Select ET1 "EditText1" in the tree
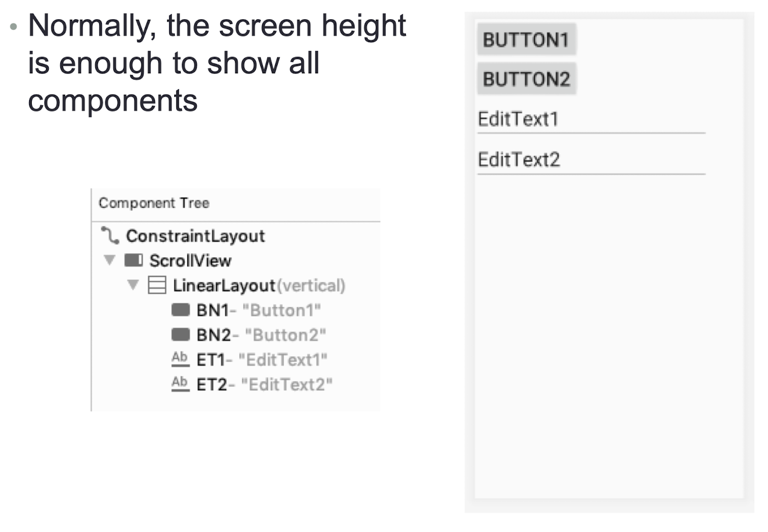 coord(262,360)
